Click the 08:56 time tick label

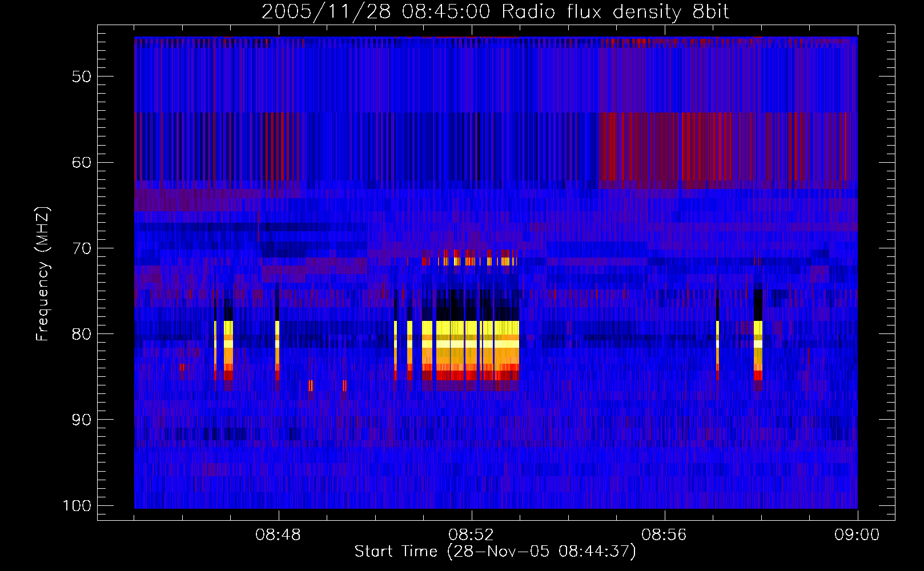tap(664, 535)
